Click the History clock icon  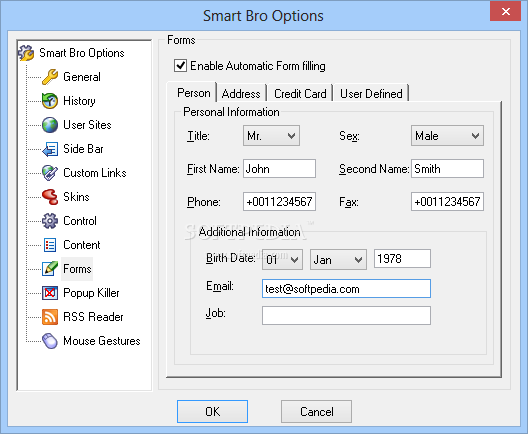50,101
